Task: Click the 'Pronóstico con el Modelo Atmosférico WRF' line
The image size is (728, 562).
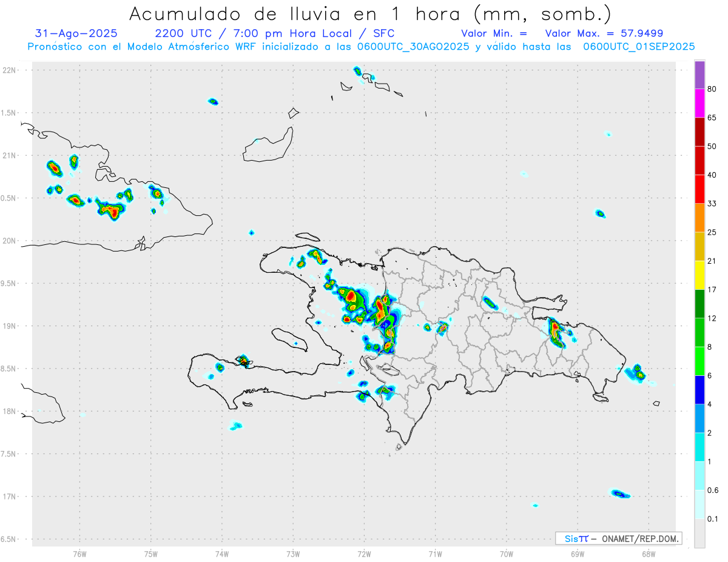Action: [143, 47]
